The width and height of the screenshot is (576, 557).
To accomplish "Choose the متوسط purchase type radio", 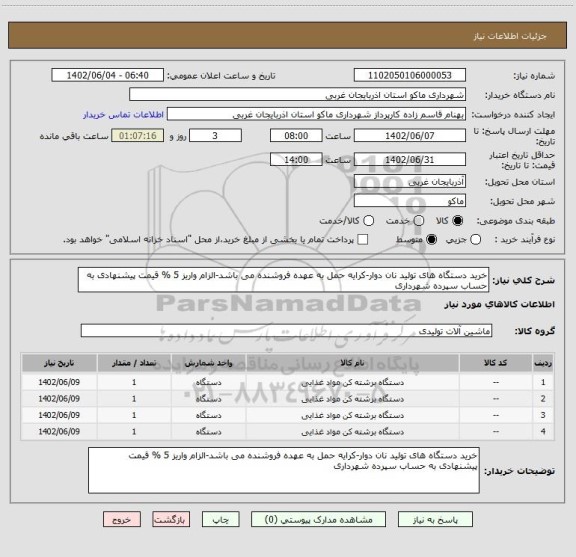I will point(431,240).
